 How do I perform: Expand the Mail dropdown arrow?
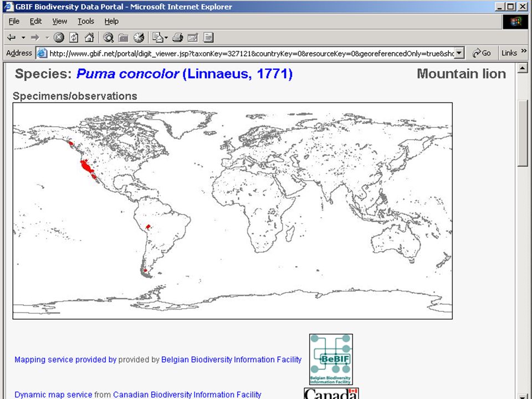coord(166,37)
